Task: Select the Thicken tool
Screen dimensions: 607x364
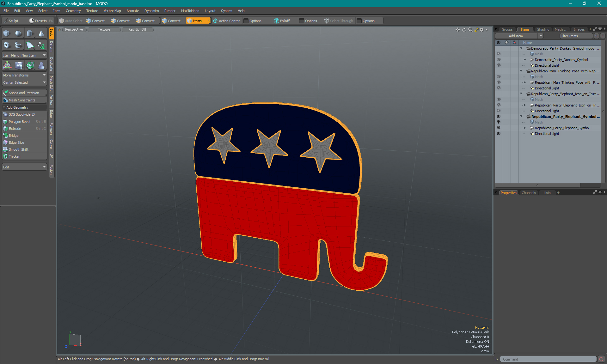Action: point(24,156)
